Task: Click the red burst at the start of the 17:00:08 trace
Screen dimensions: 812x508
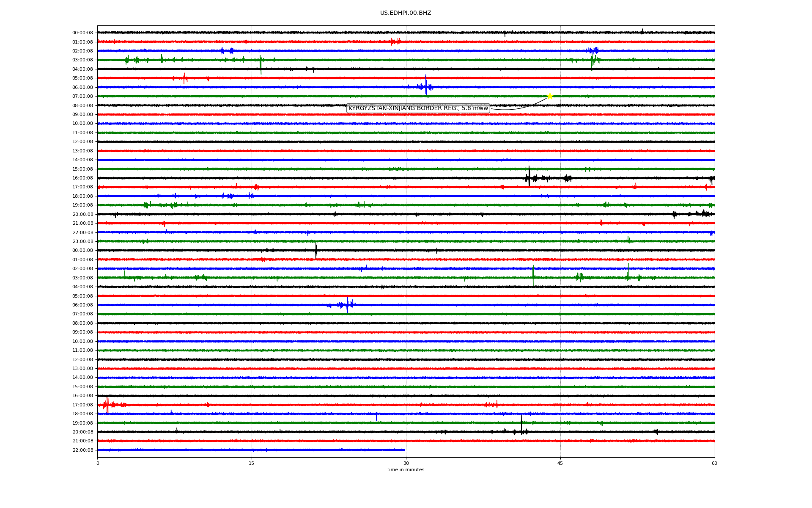Action: (107, 405)
